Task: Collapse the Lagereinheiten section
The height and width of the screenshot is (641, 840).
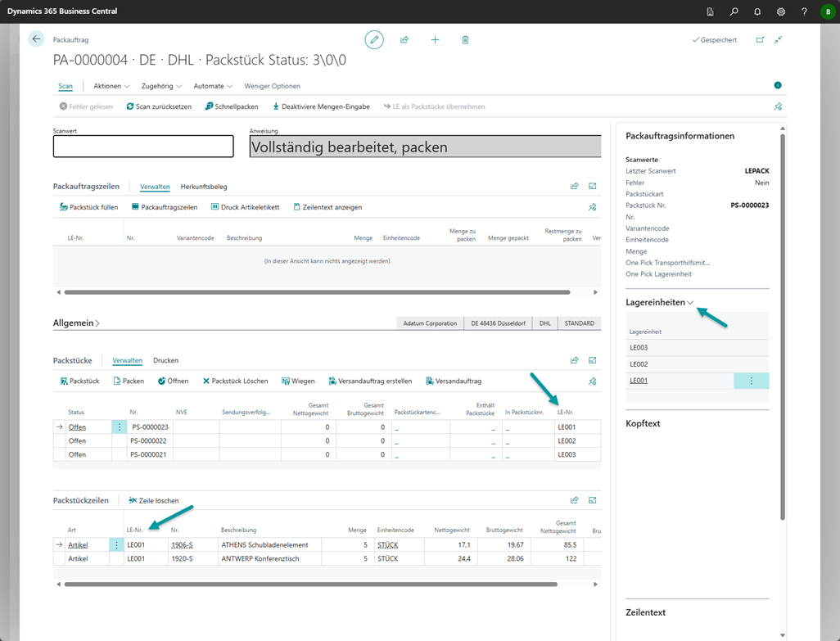Action: click(659, 302)
